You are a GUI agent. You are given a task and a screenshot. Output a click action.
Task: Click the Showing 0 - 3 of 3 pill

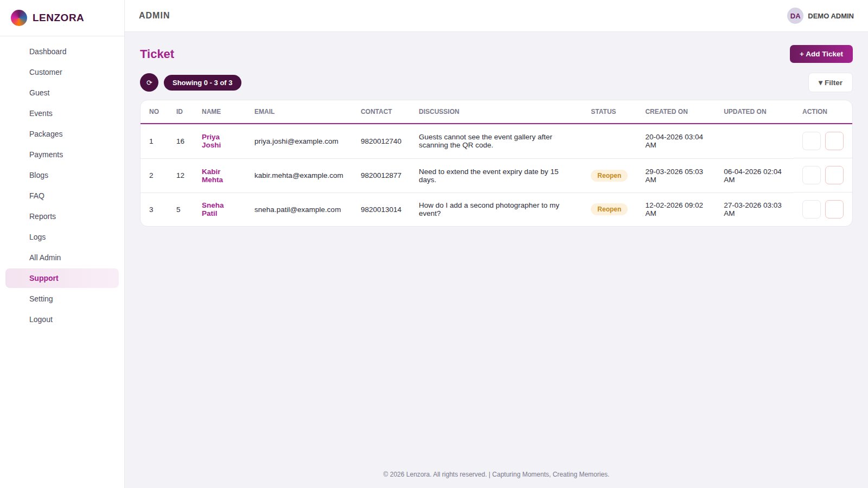[202, 82]
